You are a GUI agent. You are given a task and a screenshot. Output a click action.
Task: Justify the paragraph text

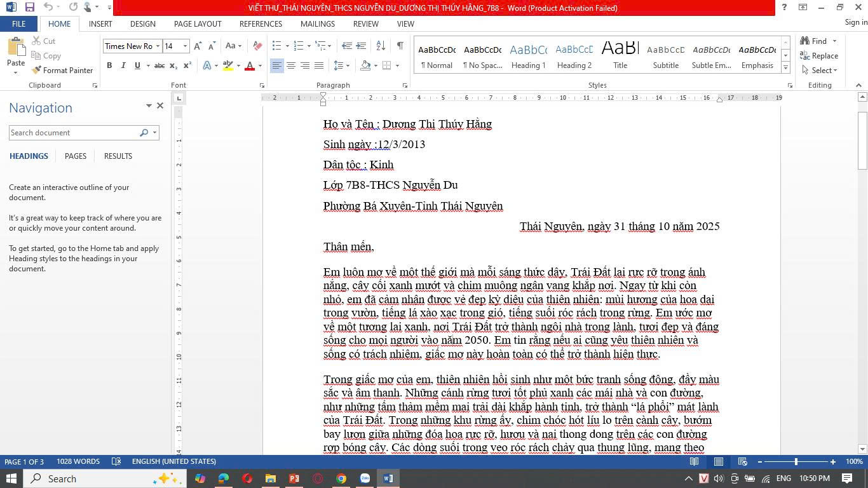[x=319, y=65]
